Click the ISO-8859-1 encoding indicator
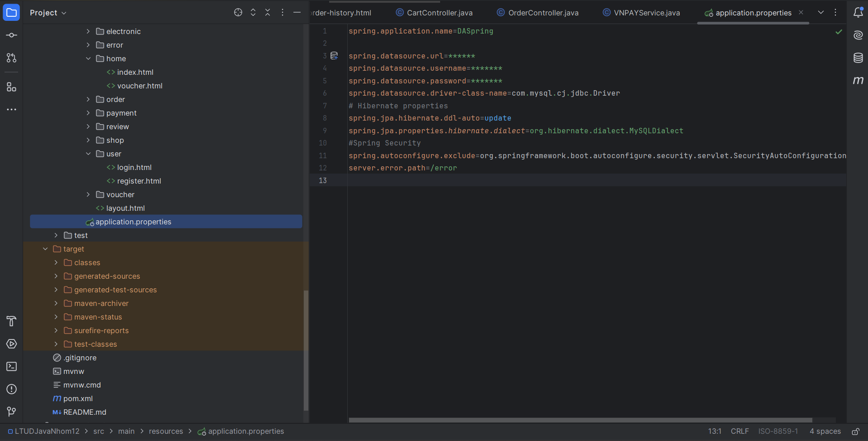The width and height of the screenshot is (868, 441). coord(778,431)
